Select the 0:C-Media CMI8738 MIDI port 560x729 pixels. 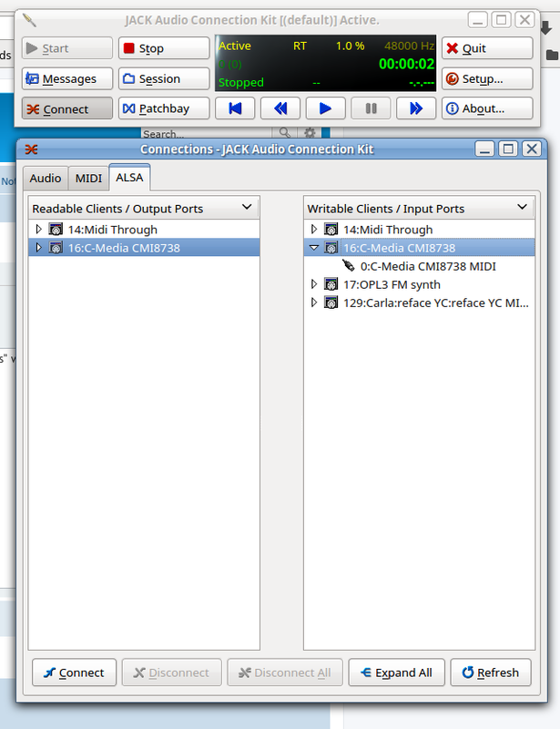click(x=419, y=266)
